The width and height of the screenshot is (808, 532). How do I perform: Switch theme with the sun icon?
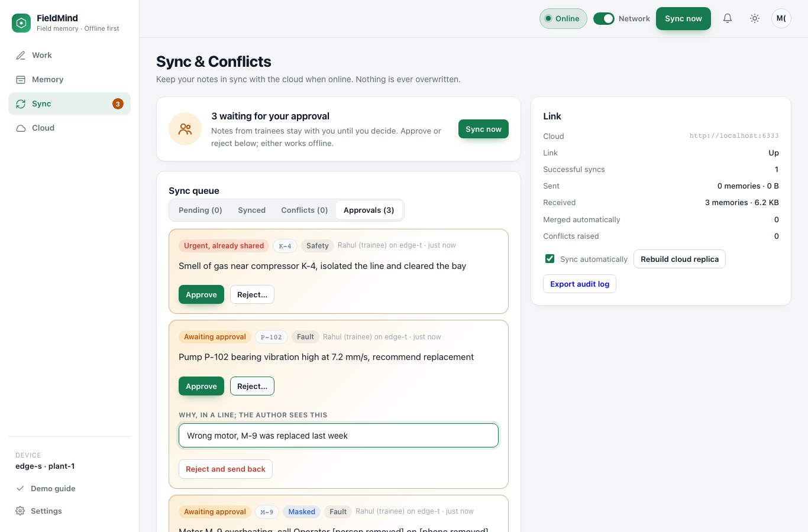point(755,18)
